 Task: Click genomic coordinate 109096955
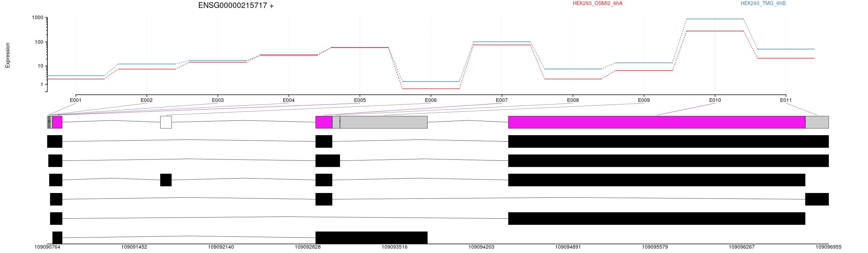coord(829,247)
